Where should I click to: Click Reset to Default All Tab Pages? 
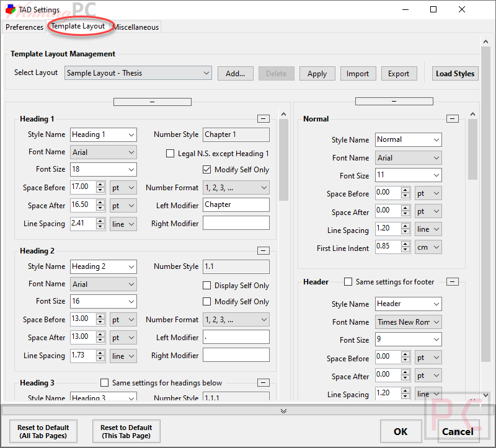click(x=43, y=431)
